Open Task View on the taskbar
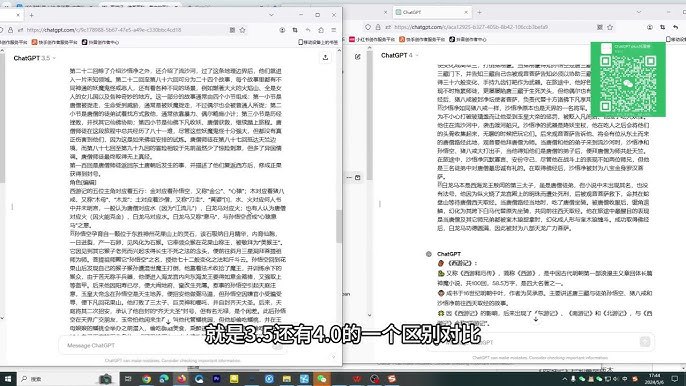 [x=128, y=379]
